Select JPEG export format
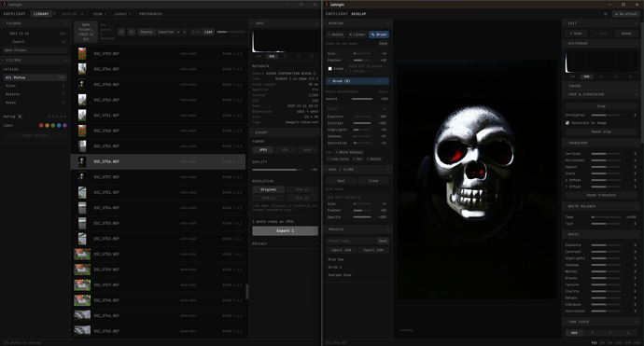Screen dimensions: 644x346 click(263, 150)
